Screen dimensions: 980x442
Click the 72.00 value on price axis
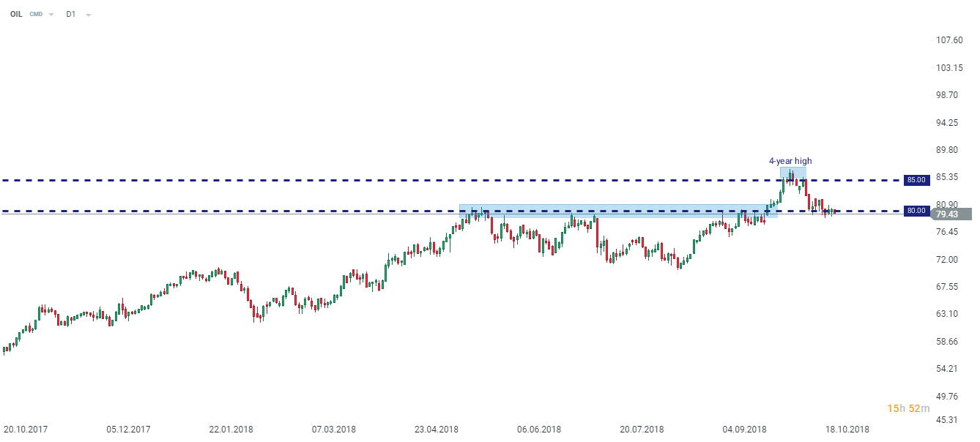(x=950, y=260)
